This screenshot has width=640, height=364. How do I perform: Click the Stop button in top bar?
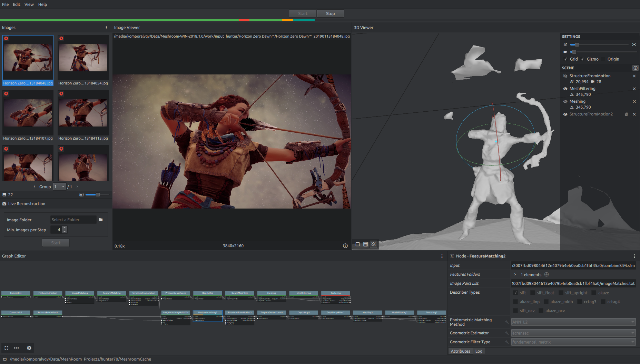pos(331,13)
